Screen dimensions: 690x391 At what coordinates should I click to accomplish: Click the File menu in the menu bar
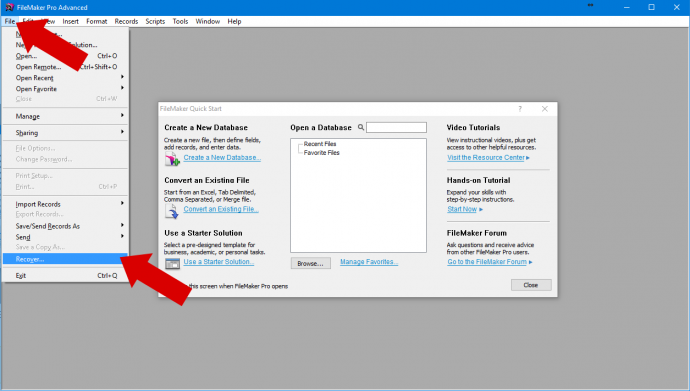pyautogui.click(x=10, y=21)
